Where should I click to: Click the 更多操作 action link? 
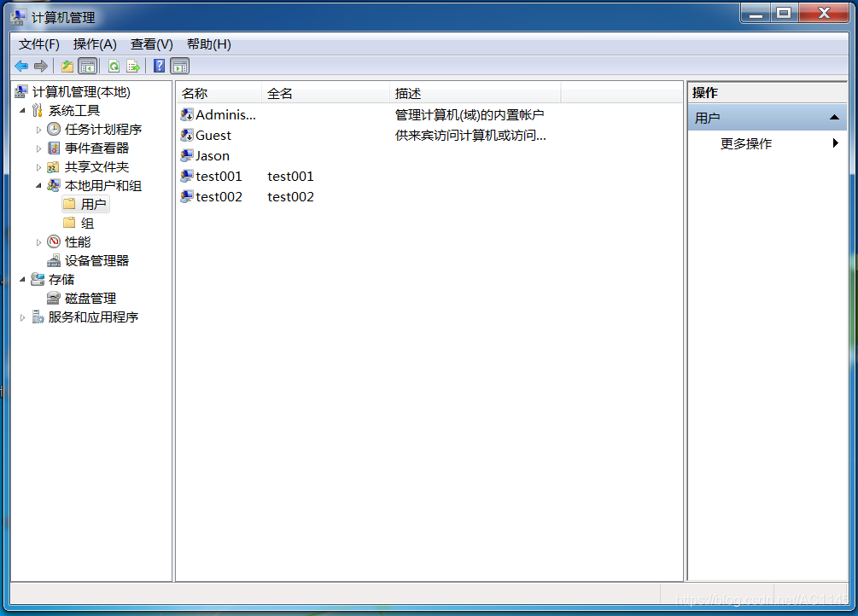tap(746, 143)
